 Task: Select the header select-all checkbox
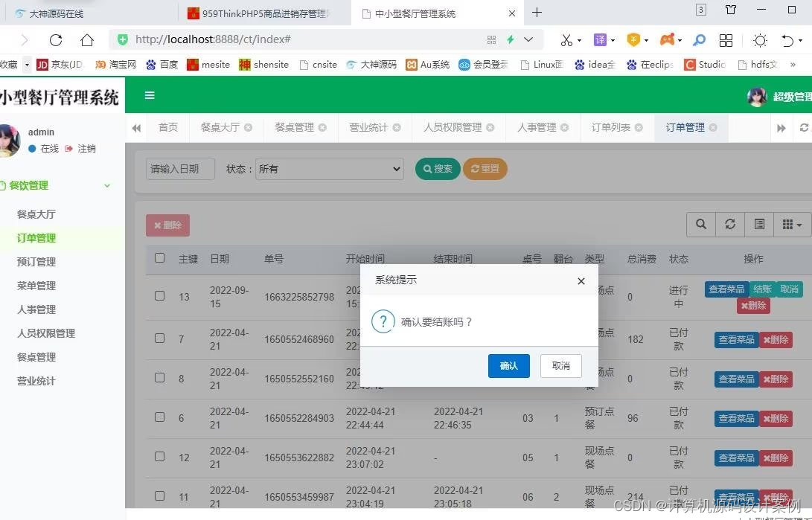coord(159,257)
